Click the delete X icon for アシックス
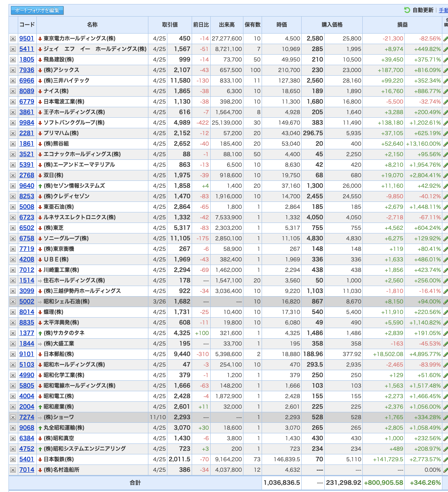The height and width of the screenshot is (492, 448). [13, 70]
